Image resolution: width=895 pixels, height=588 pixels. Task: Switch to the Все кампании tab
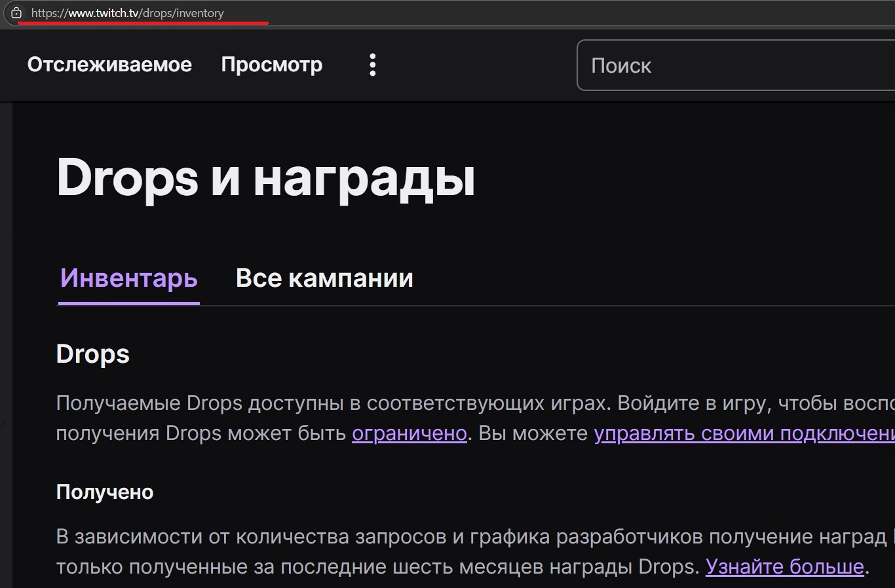(x=324, y=278)
